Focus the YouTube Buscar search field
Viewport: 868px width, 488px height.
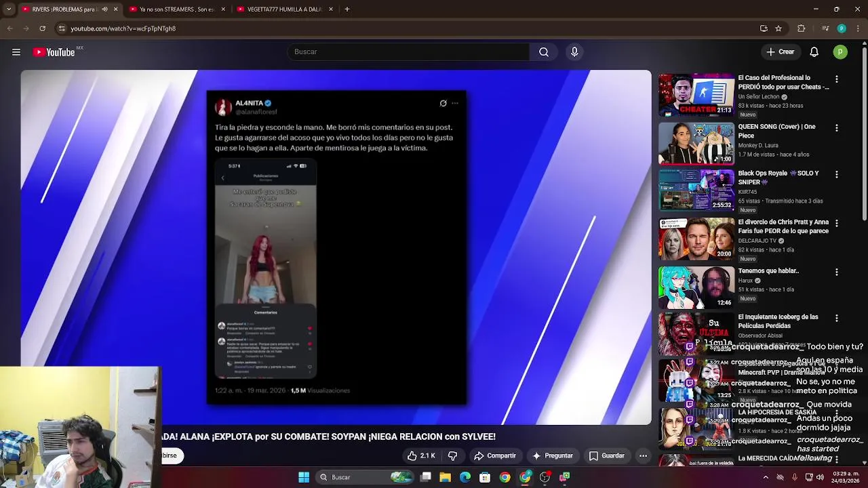(x=409, y=52)
